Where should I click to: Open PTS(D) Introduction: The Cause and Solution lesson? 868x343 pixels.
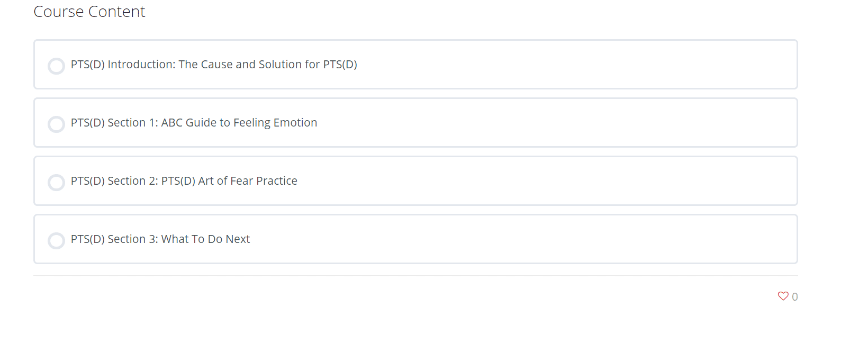tap(214, 65)
